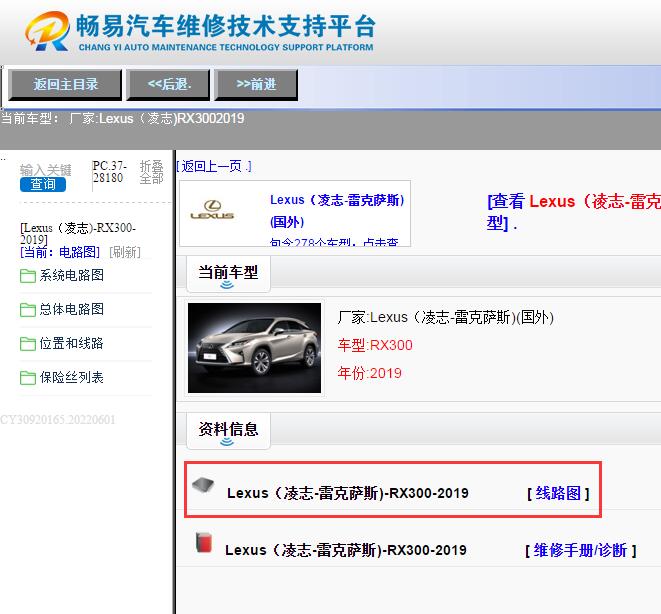
Task: Click the Lexus RX300 car thumbnail
Action: pyautogui.click(x=255, y=347)
